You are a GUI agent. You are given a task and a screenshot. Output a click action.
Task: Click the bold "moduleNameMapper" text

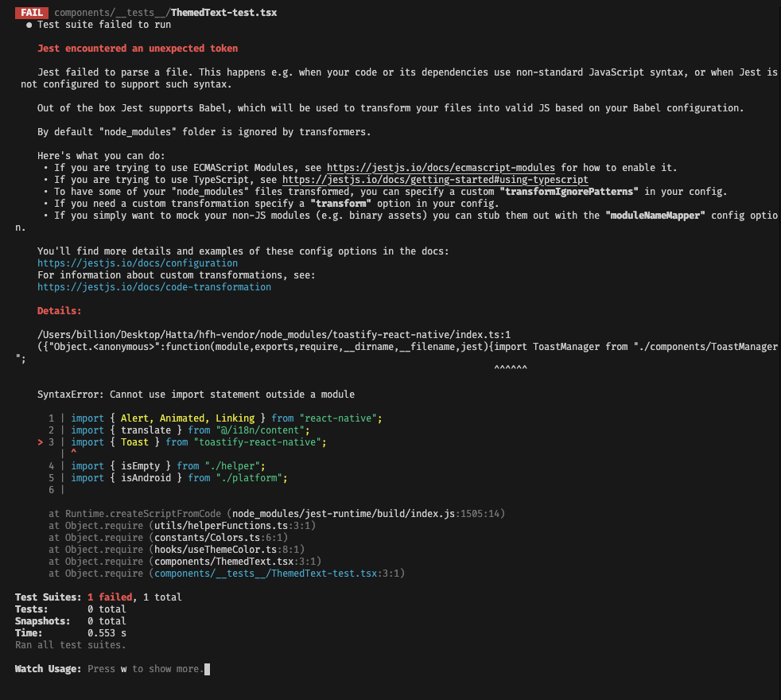(655, 216)
